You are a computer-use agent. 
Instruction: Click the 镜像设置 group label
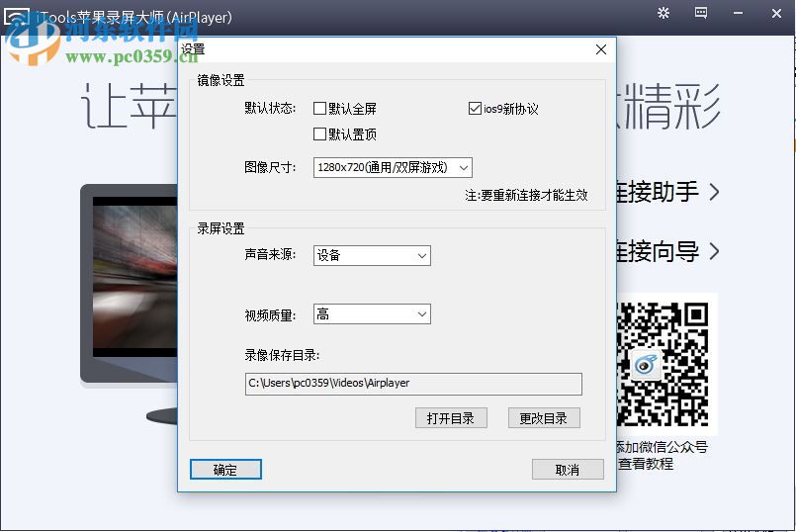pyautogui.click(x=221, y=80)
